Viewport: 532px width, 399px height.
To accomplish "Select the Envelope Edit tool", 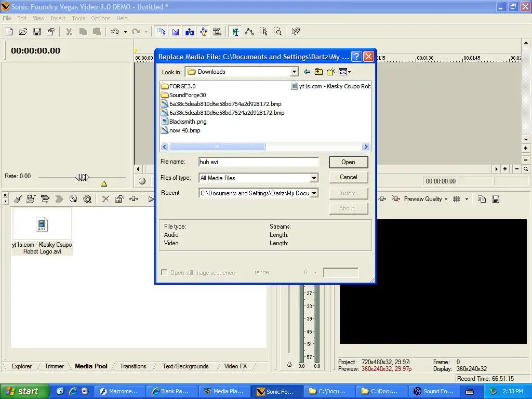I will 249,32.
